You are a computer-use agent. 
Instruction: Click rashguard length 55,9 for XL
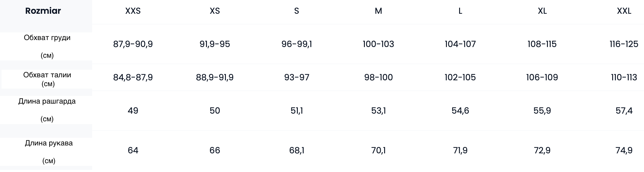click(x=542, y=111)
